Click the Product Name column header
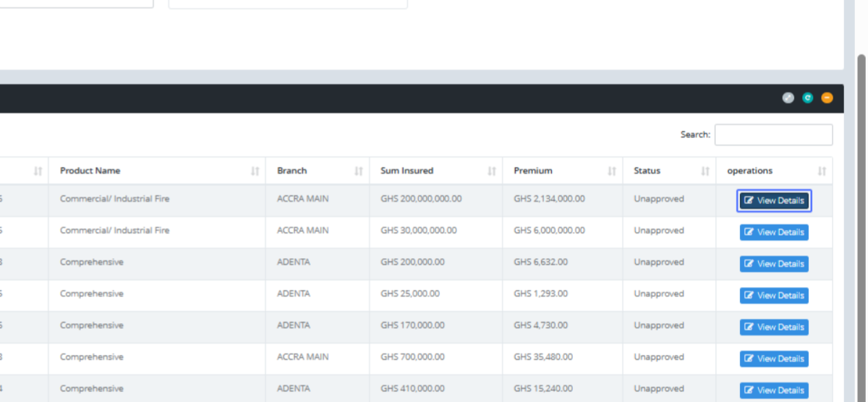Viewport: 868px width, 402px height. click(x=90, y=171)
